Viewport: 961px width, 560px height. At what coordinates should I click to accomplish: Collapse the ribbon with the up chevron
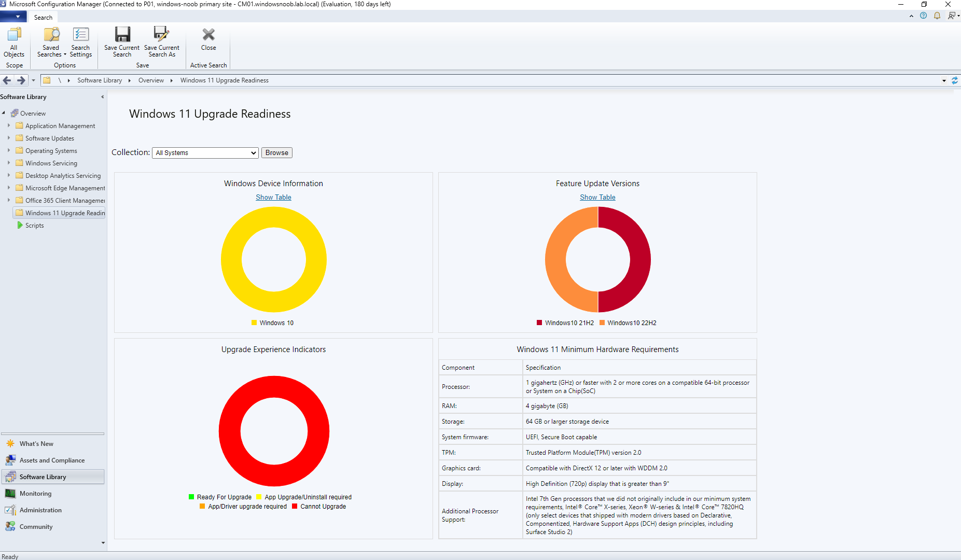point(911,16)
